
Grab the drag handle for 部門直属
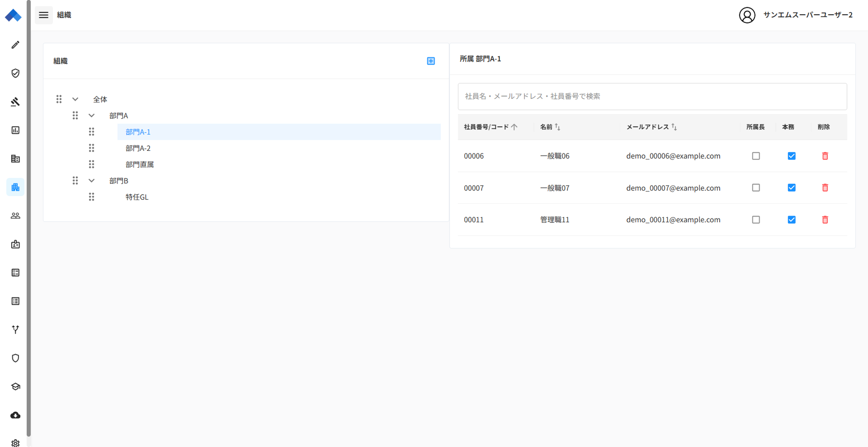[x=92, y=164]
